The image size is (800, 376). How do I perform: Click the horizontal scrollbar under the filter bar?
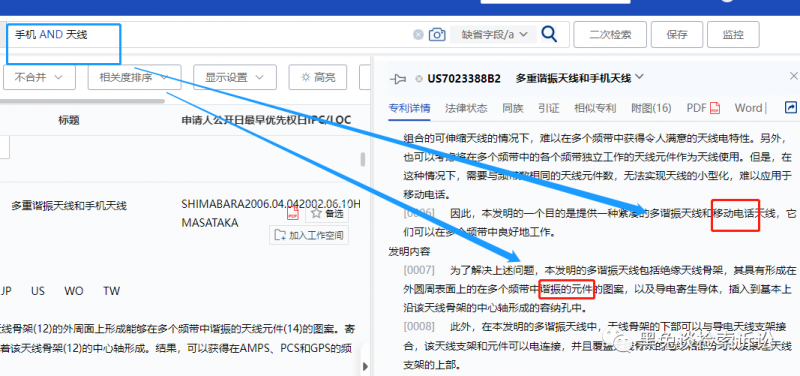point(82,101)
